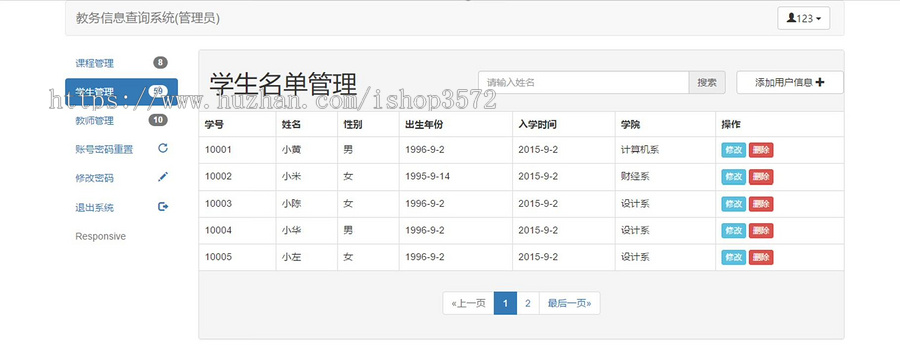Click 修改 for student 10005

point(734,257)
